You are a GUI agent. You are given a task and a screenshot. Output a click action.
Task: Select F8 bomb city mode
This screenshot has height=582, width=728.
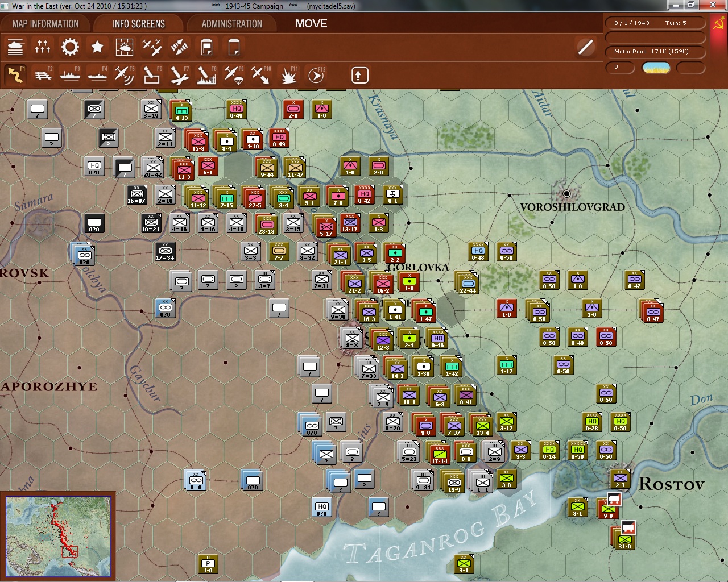click(x=206, y=75)
